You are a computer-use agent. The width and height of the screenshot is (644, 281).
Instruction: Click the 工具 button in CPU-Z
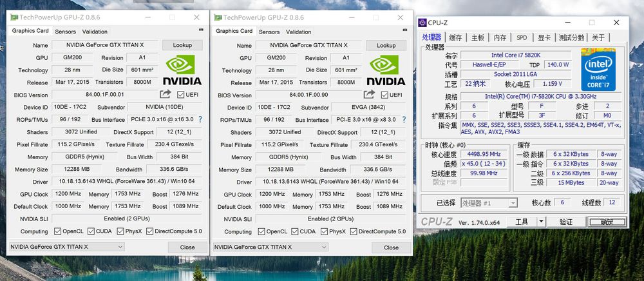tap(522, 222)
